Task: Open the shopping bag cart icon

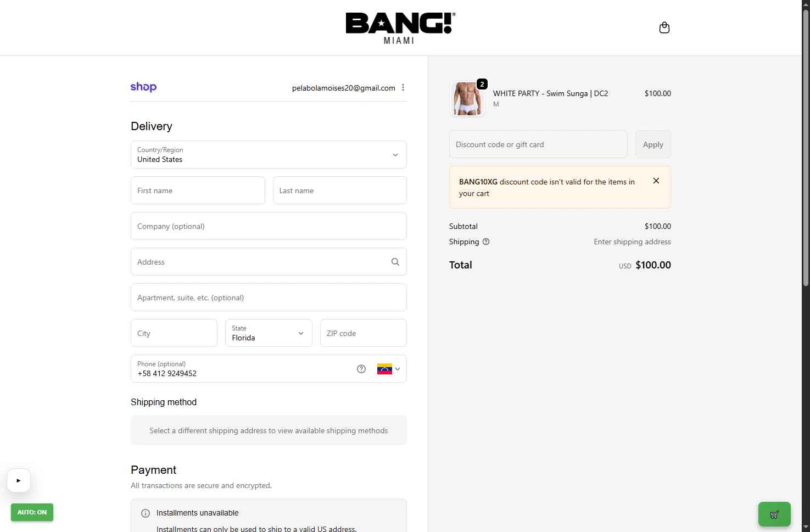Action: pos(664,27)
